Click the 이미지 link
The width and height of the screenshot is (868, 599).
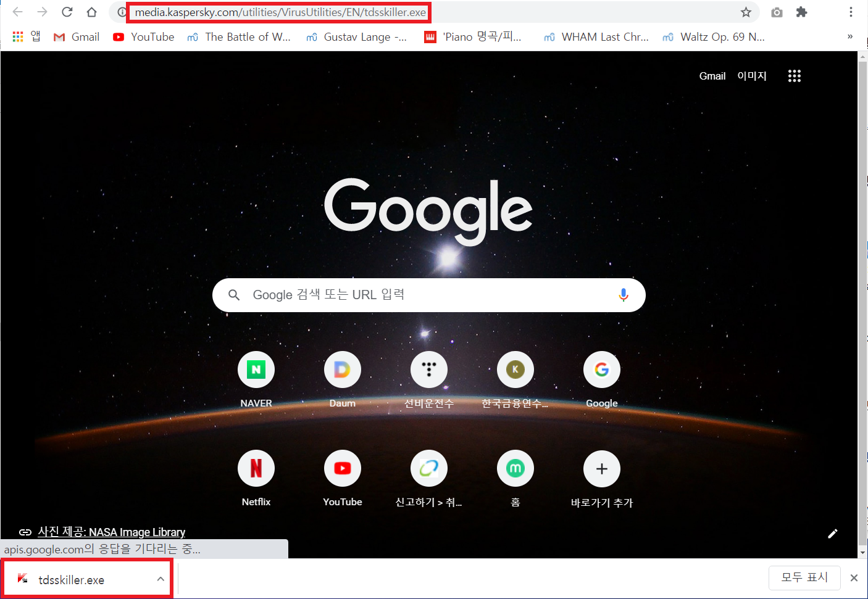coord(752,76)
